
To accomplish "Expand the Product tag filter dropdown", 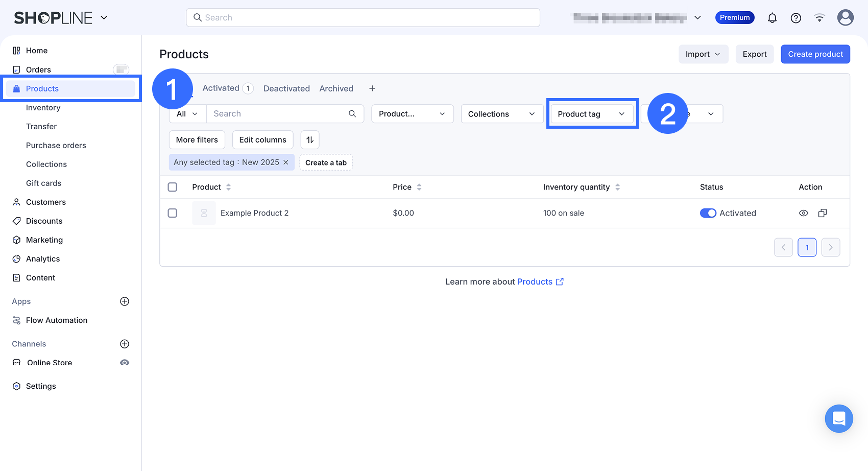I will coord(591,114).
